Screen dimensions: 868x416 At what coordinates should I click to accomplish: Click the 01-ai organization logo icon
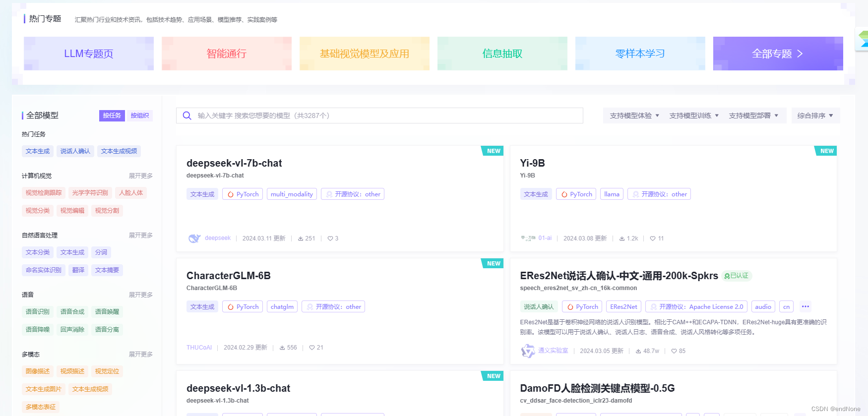[x=528, y=238]
